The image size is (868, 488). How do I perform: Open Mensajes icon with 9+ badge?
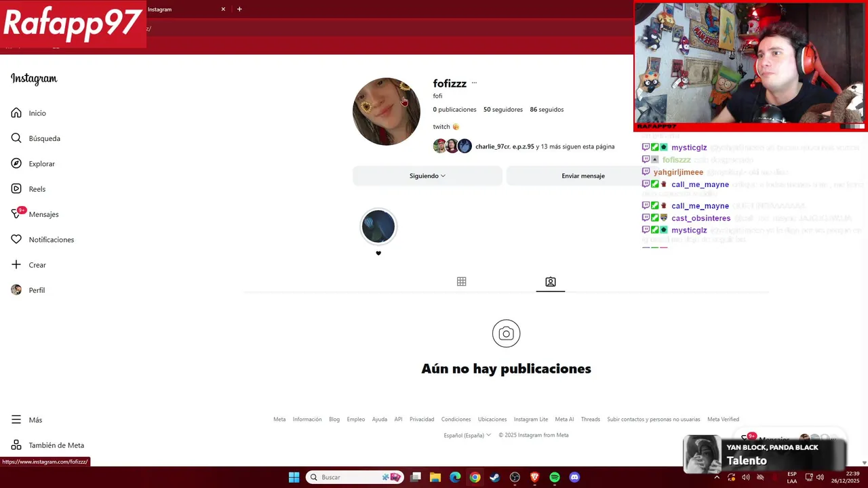pyautogui.click(x=17, y=213)
